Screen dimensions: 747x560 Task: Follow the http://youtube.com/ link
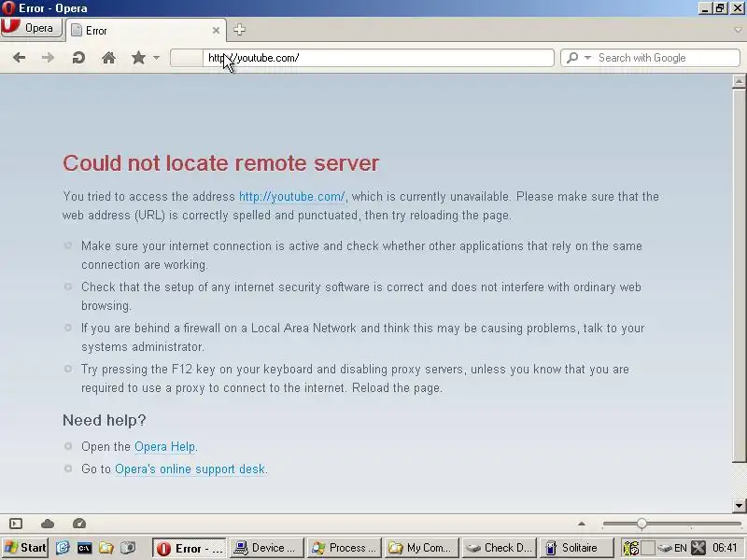[x=291, y=196]
